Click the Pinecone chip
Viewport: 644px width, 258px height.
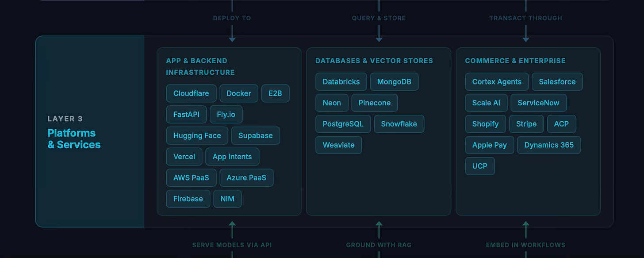point(375,103)
